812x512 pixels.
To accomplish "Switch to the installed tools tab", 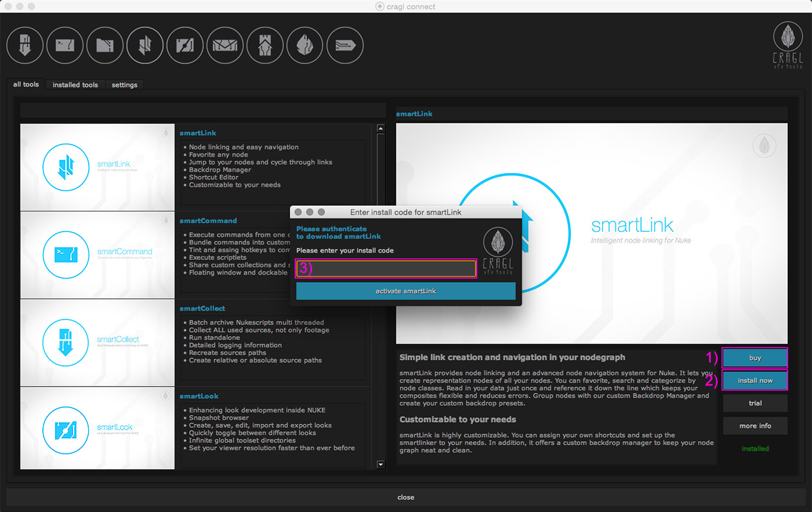I will tap(75, 85).
